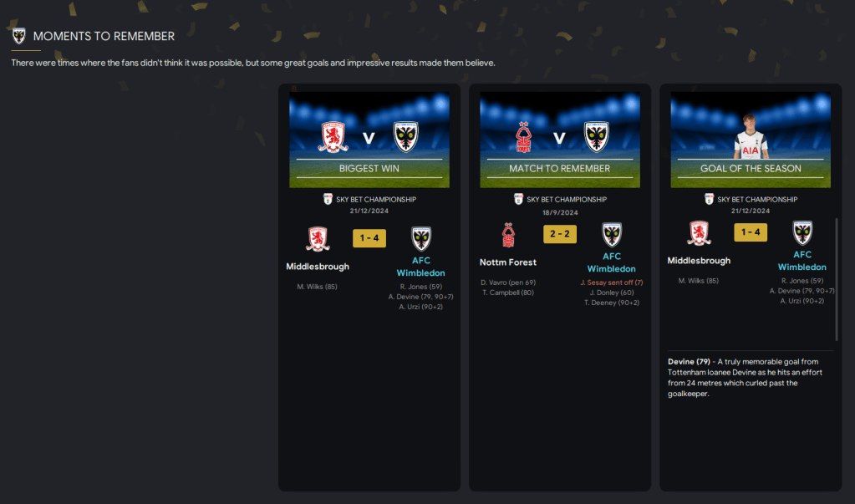
Task: Click Middlesbrough crest in Biggest Win banner
Action: [333, 137]
